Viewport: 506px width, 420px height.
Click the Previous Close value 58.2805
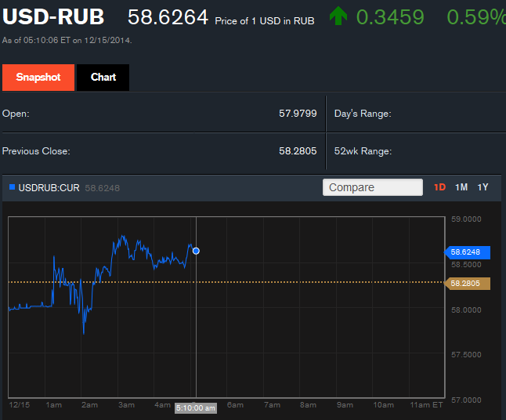click(298, 151)
